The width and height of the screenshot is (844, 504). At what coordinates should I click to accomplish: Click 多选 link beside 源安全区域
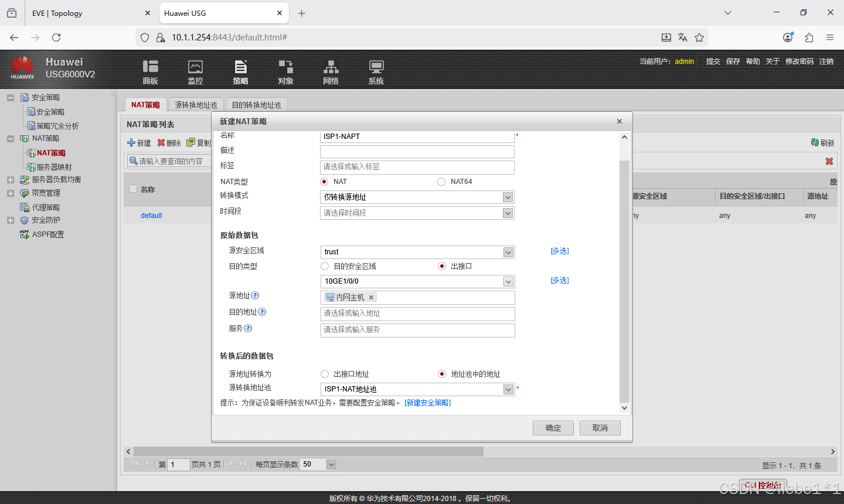[x=560, y=251]
